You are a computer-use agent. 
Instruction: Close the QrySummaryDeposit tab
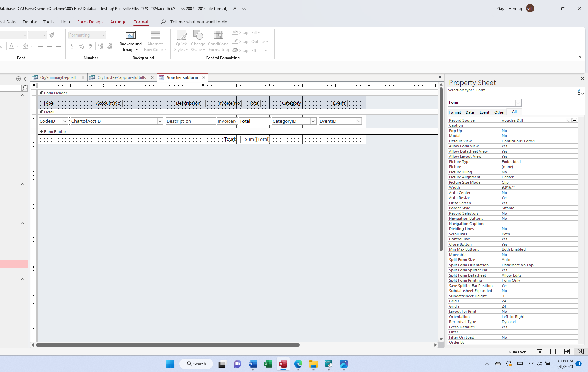click(83, 77)
